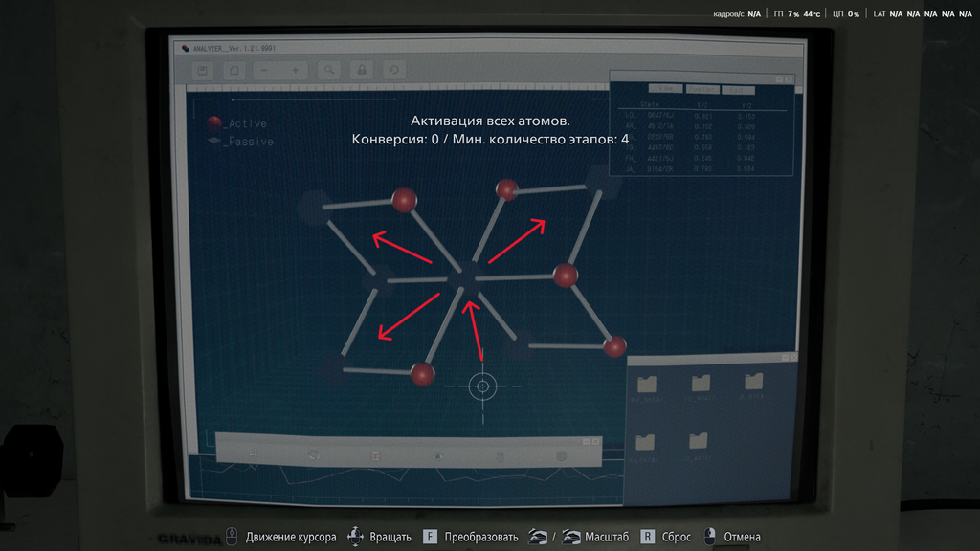Click the save disk icon in Analyzer toolbar
Viewport: 980px width, 551px height.
tap(203, 71)
